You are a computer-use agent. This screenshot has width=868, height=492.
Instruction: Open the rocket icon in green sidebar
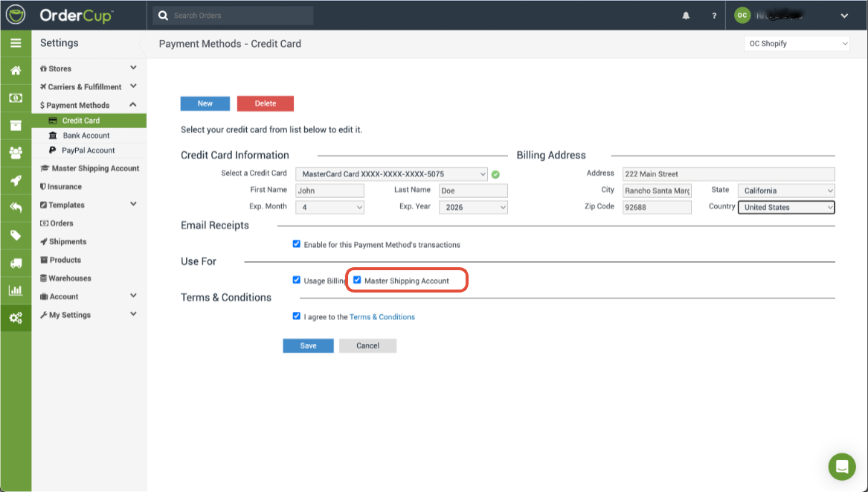point(16,181)
